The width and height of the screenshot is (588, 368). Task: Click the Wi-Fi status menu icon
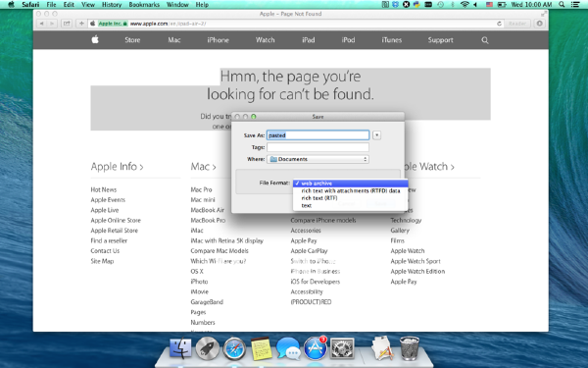(x=465, y=5)
